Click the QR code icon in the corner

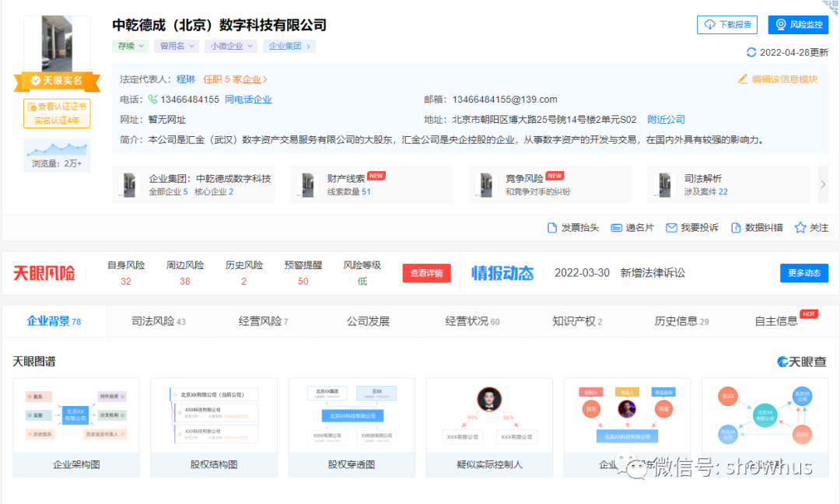(832, 7)
